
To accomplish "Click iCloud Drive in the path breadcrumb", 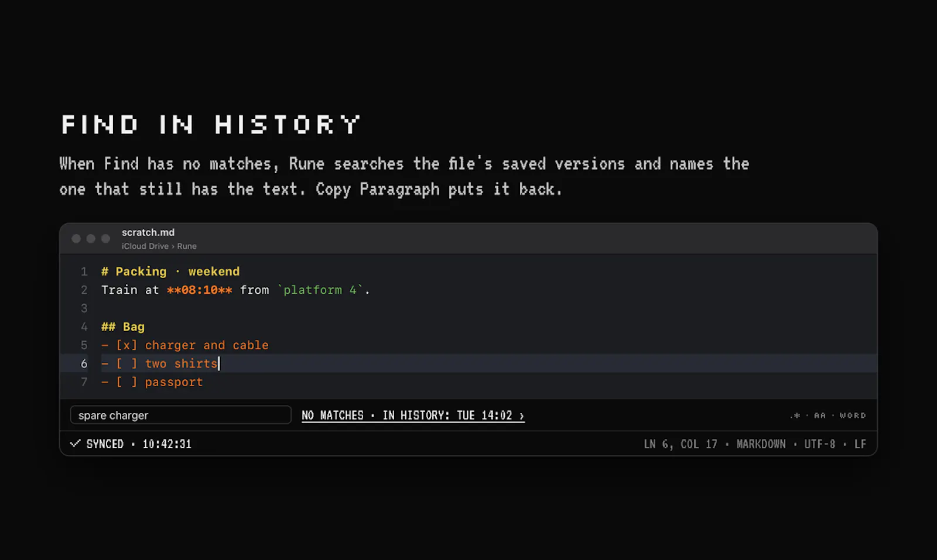I will [145, 246].
